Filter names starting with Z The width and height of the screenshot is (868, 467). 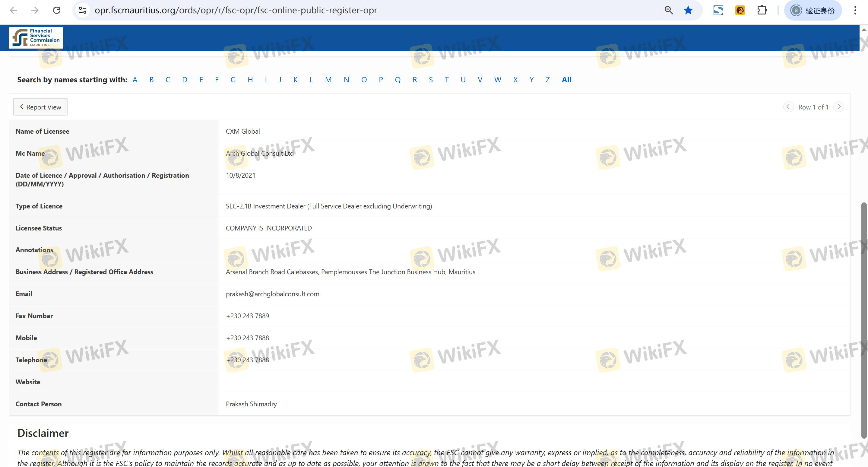(x=548, y=80)
